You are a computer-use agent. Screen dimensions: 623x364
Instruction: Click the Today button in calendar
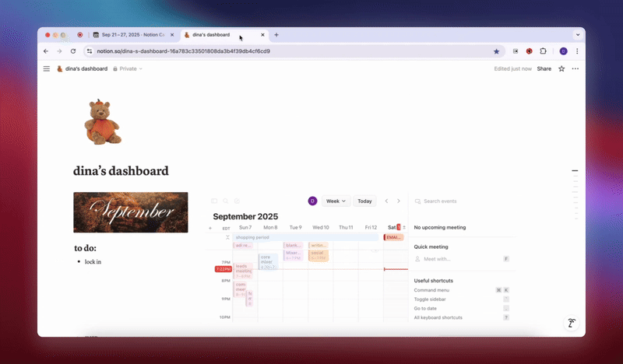(x=364, y=201)
